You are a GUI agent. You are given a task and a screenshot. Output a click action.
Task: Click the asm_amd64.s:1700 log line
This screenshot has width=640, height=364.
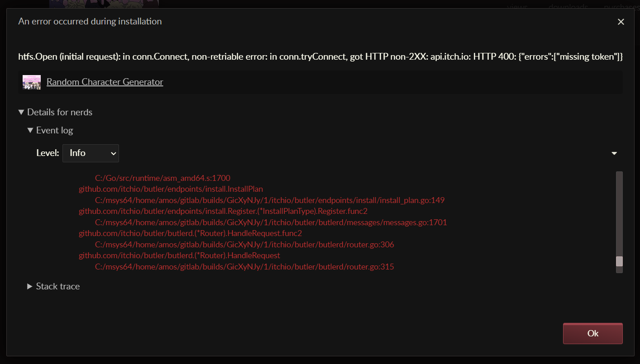[x=162, y=178]
